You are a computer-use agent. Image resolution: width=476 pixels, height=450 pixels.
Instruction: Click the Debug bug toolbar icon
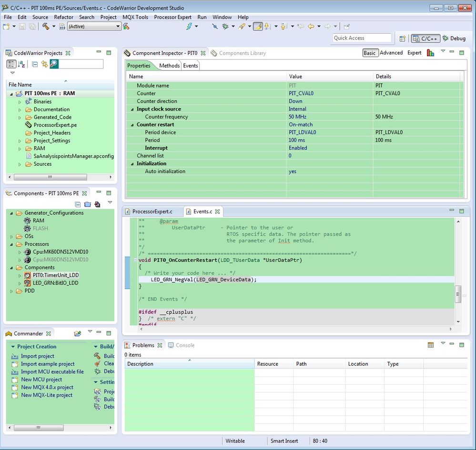tap(225, 26)
